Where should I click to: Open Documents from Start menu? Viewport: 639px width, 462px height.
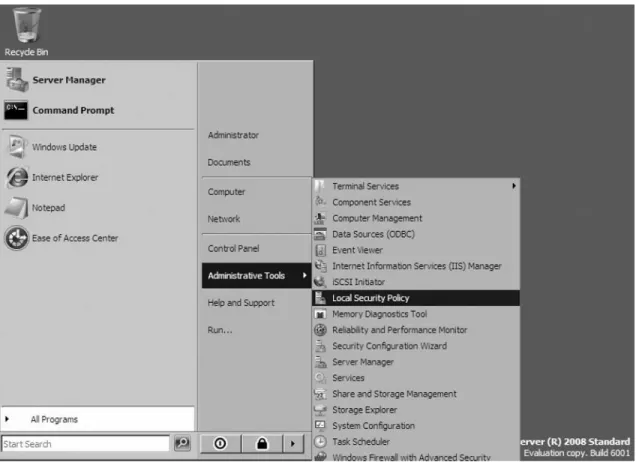(229, 162)
